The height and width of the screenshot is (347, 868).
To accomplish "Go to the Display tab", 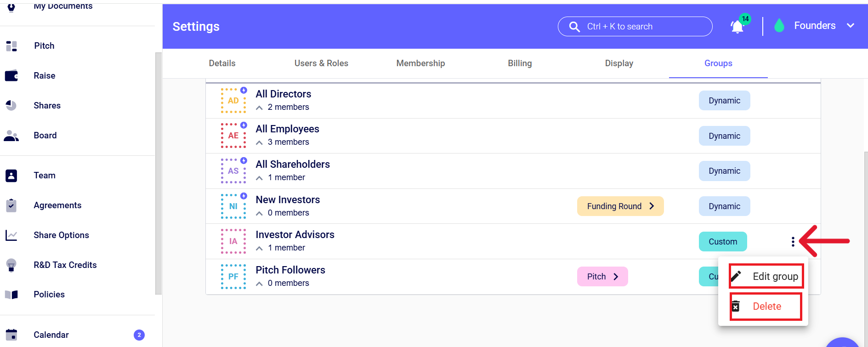I will (619, 63).
